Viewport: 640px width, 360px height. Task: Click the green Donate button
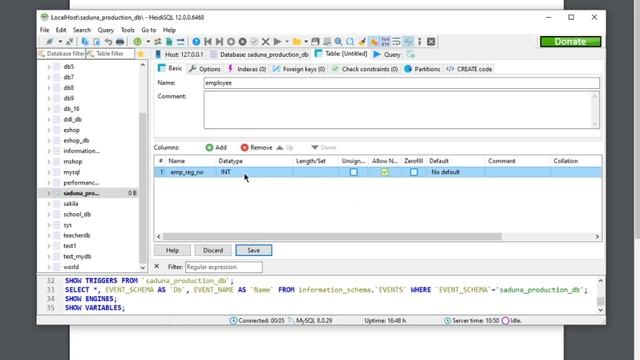(570, 42)
